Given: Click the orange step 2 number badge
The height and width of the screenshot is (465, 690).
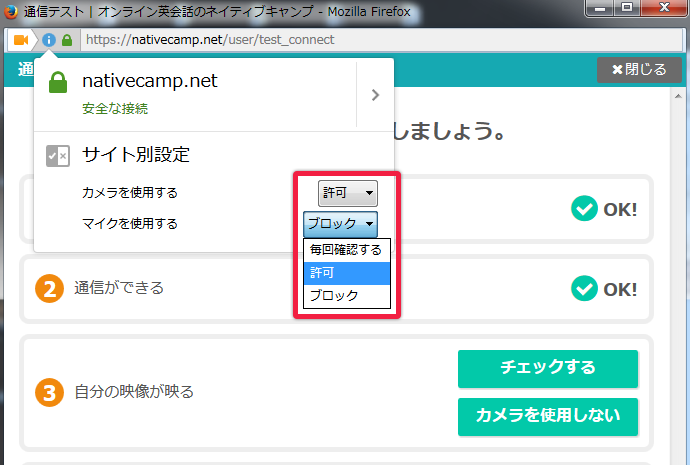Looking at the screenshot, I should (48, 288).
